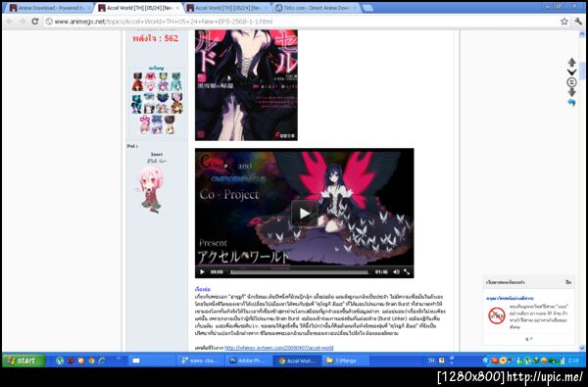Click the TH language indicator in taskbar

point(431,361)
